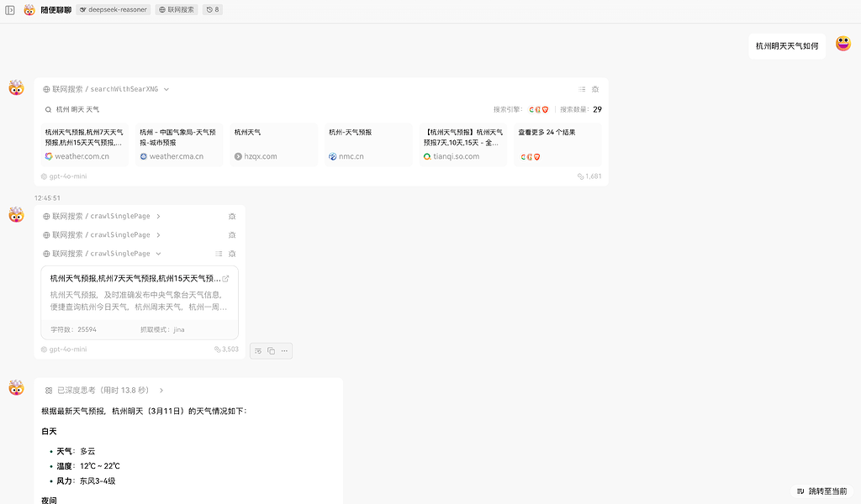This screenshot has width=861, height=504.
Task: Toggle the sidebar panel icon in header
Action: click(x=10, y=10)
